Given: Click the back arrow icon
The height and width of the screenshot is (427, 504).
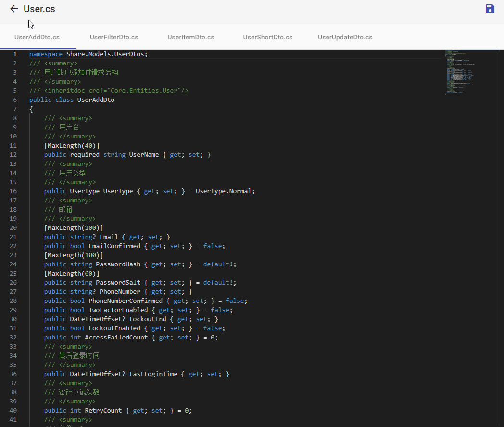Looking at the screenshot, I should (14, 9).
